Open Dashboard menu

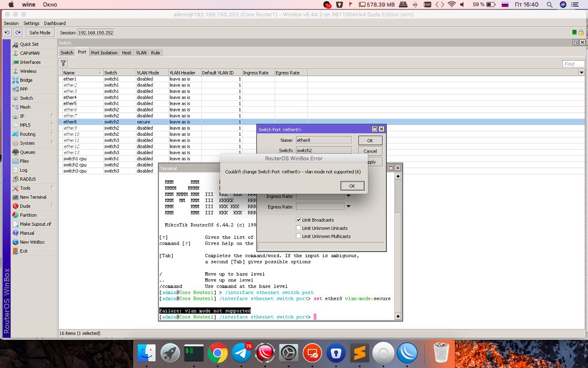point(55,23)
